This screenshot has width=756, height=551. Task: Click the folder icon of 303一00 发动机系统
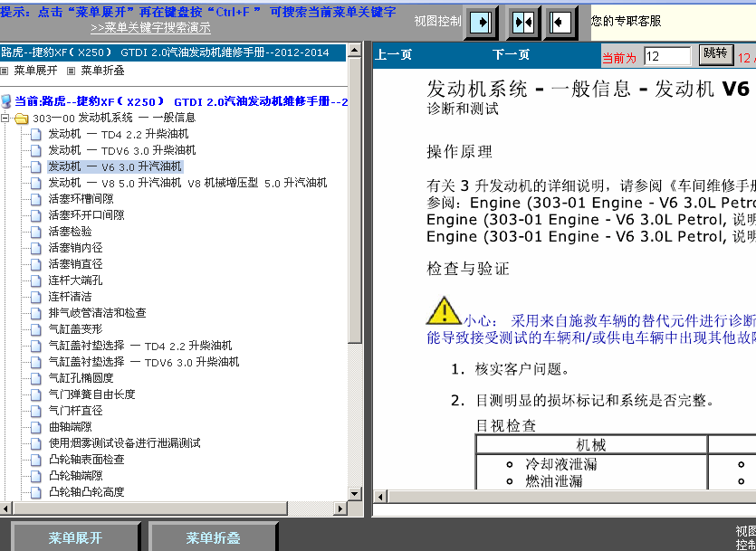tap(21, 118)
